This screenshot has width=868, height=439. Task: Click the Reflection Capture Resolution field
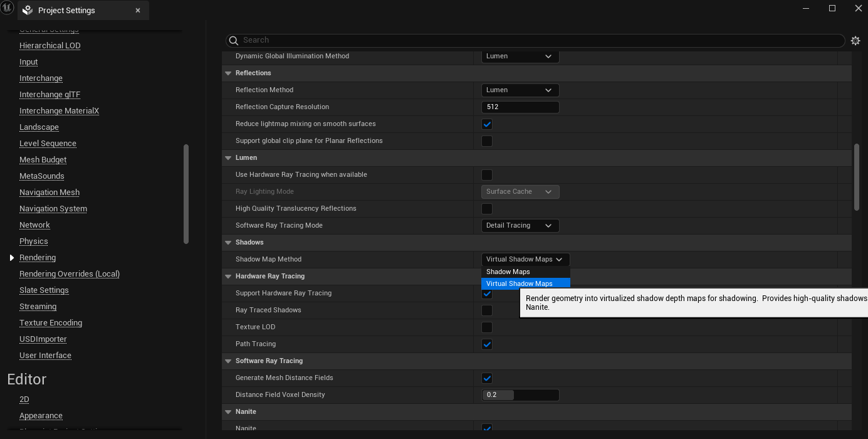coord(520,107)
